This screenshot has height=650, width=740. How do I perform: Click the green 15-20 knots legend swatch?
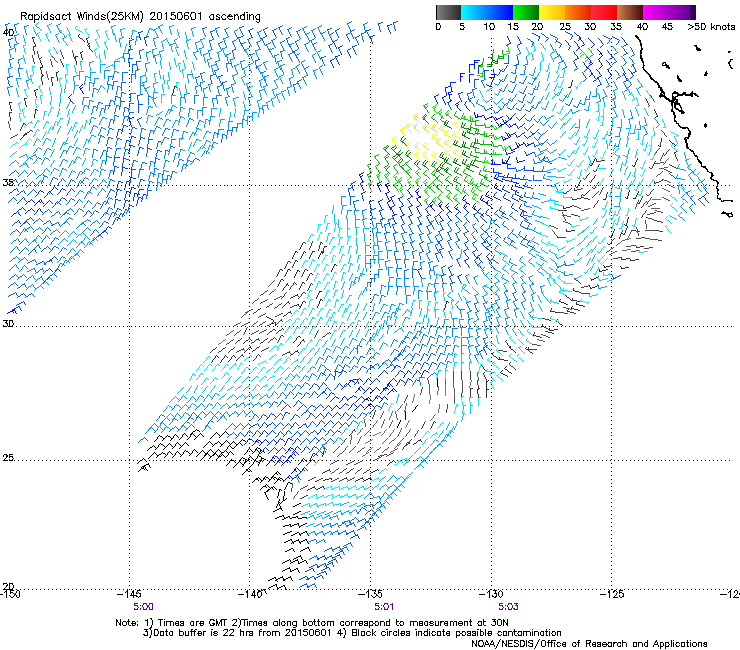point(526,12)
